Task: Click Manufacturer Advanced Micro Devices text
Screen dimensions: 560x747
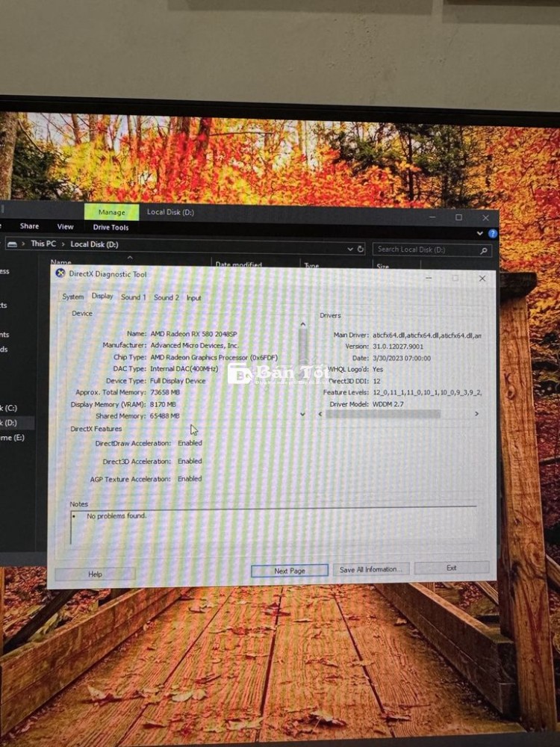Action: [194, 345]
